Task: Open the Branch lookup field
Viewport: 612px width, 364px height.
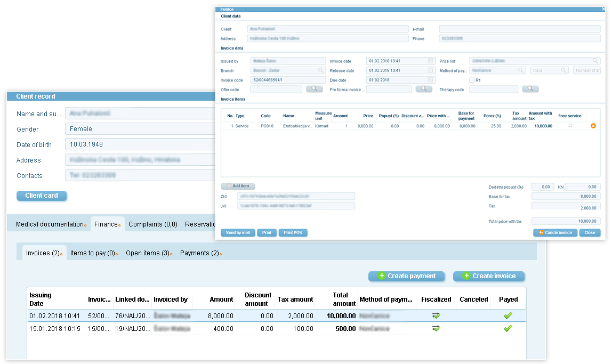Action: coord(321,70)
